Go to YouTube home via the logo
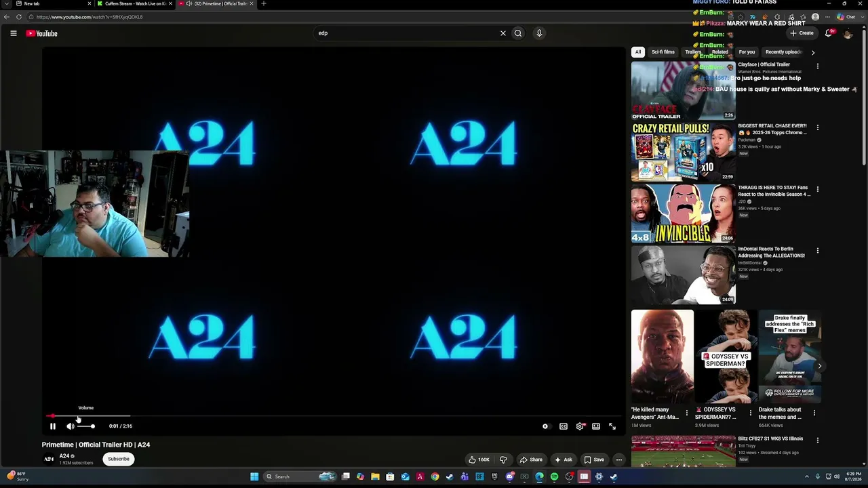The height and width of the screenshot is (488, 868). click(42, 33)
